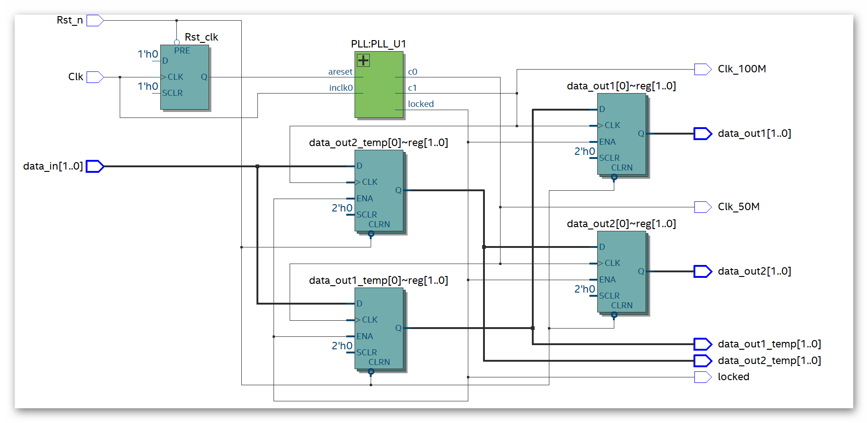Select the Clk_50M output port symbol
Screen dimensions: 868x423
point(703,207)
